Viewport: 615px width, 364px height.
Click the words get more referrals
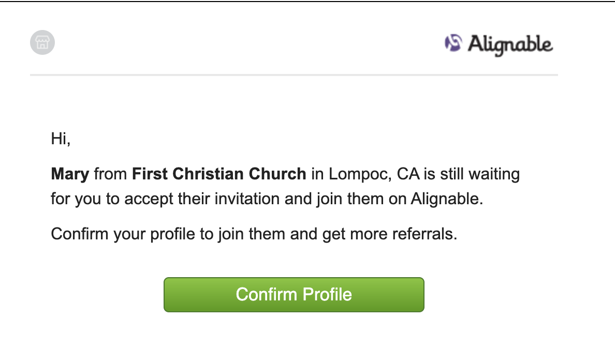390,234
